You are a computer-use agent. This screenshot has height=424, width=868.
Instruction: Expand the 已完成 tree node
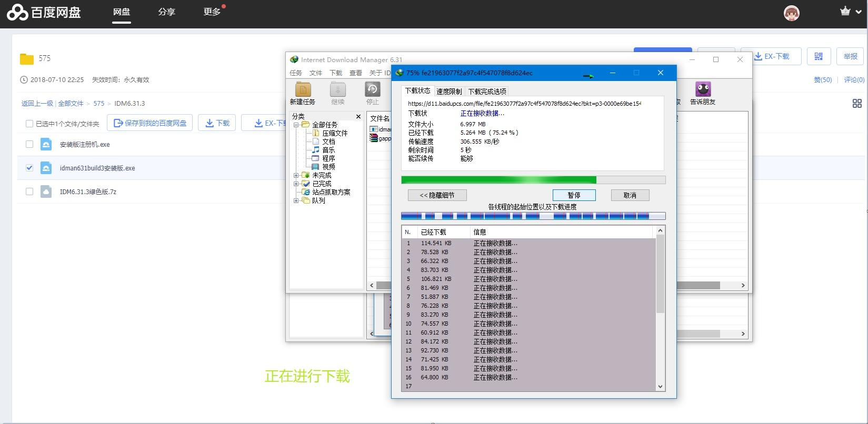(296, 184)
